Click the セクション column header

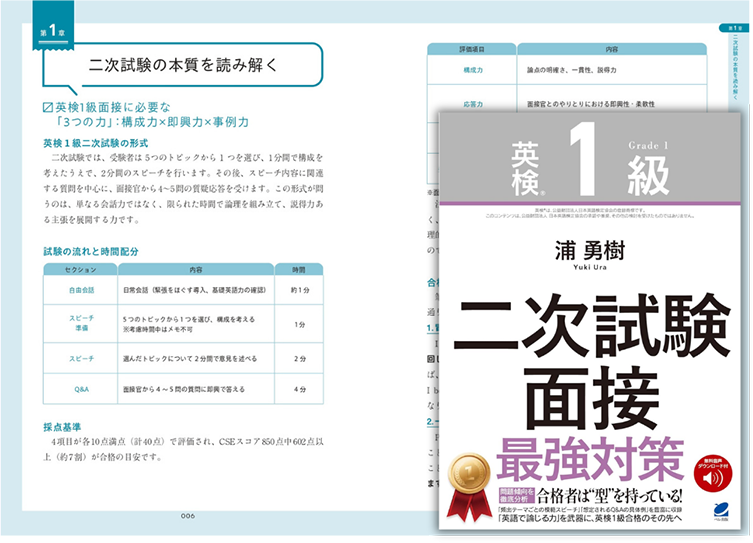(81, 270)
